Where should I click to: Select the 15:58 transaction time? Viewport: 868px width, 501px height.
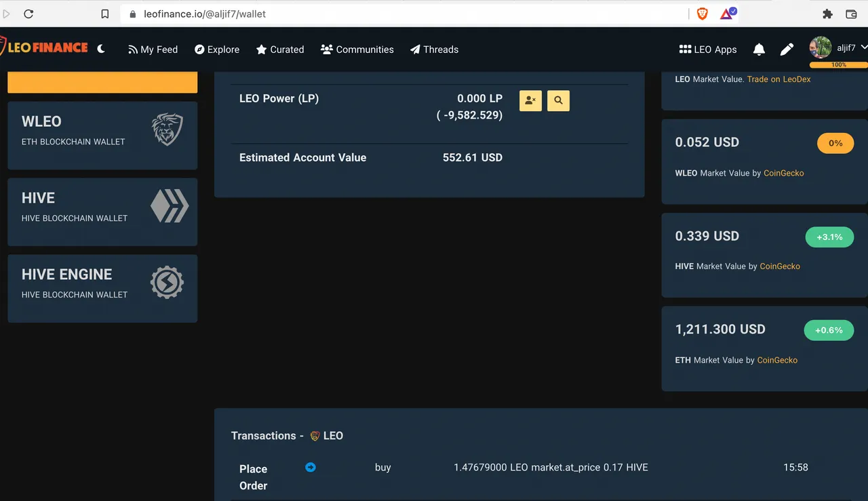(795, 467)
